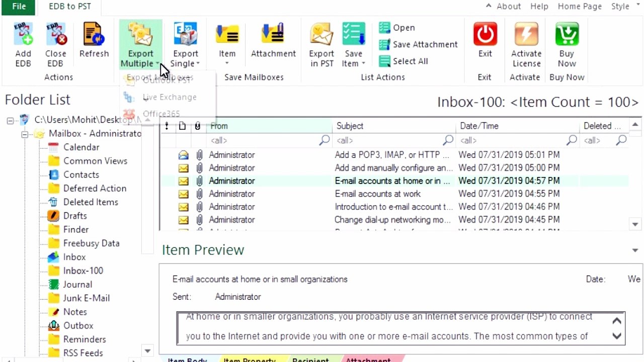Switch to the Item Body tab

tap(187, 360)
